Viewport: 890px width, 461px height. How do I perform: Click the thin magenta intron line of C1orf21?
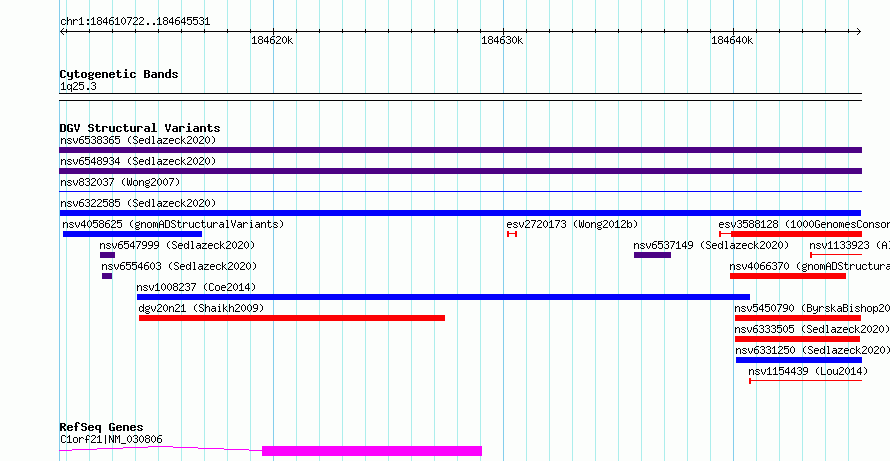(x=161, y=449)
